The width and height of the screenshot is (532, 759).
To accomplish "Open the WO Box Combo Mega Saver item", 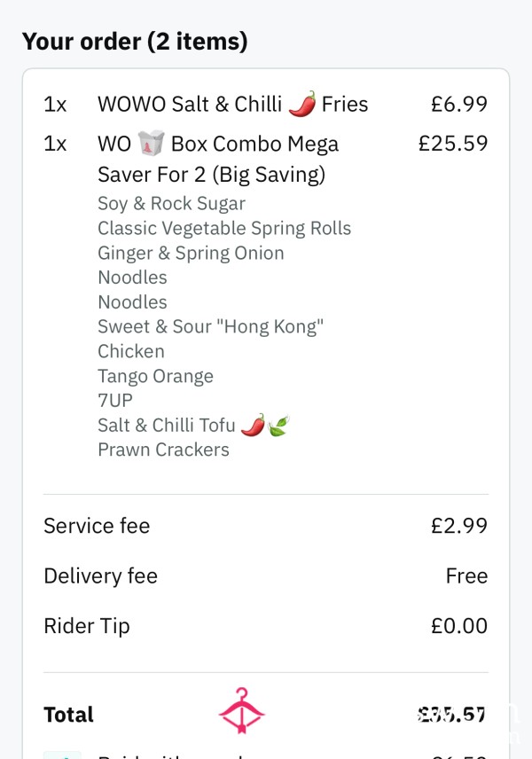I will click(266, 159).
